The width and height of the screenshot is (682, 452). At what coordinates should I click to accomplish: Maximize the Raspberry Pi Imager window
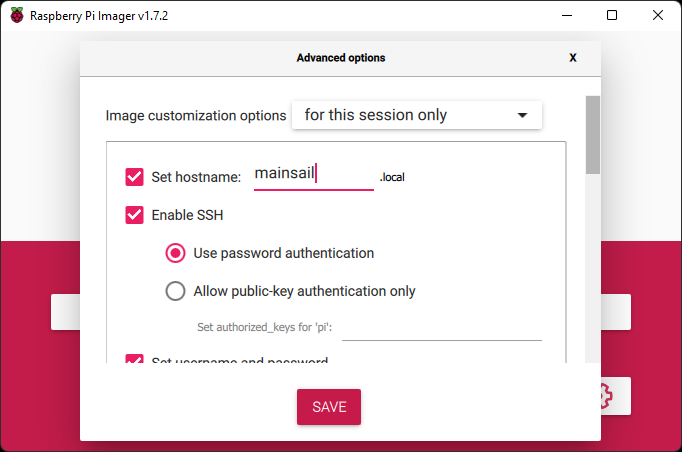pyautogui.click(x=612, y=15)
